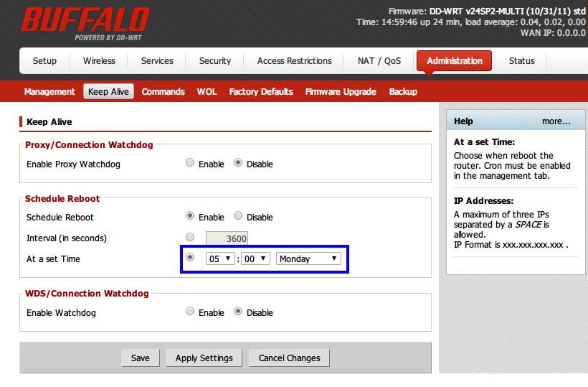
Task: Open the Help more... link
Action: point(556,121)
